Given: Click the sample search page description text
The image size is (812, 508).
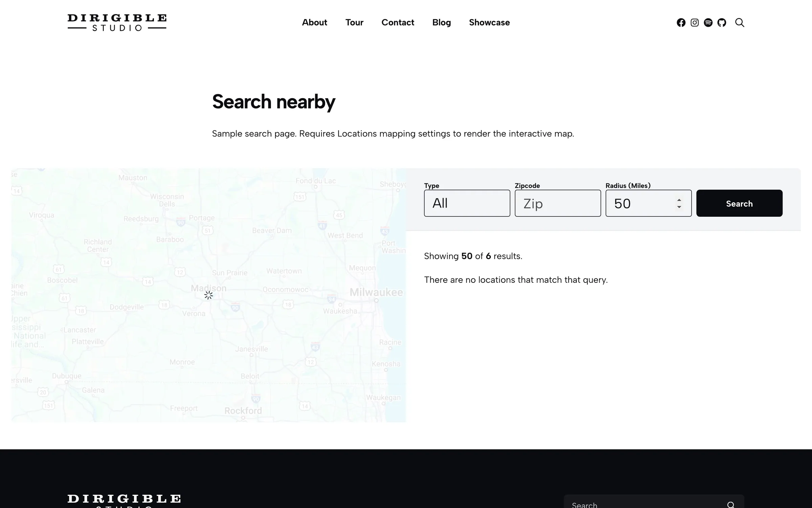Looking at the screenshot, I should [393, 133].
